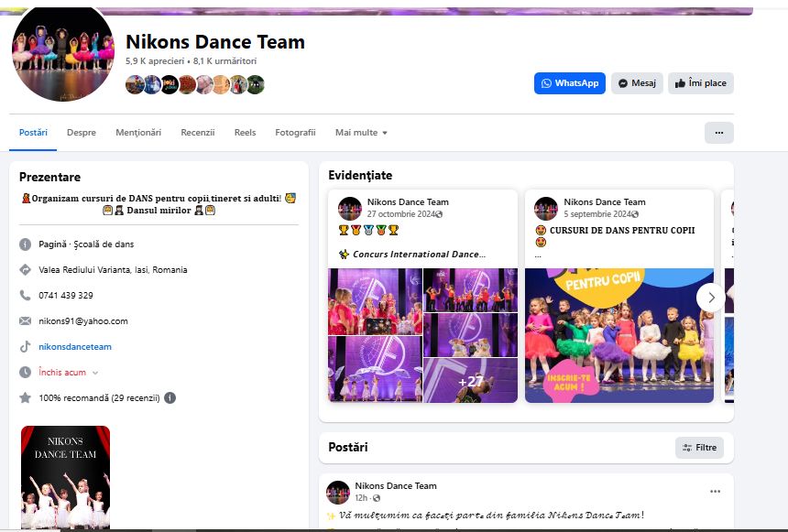Open the +27 more photos tile

point(470,380)
